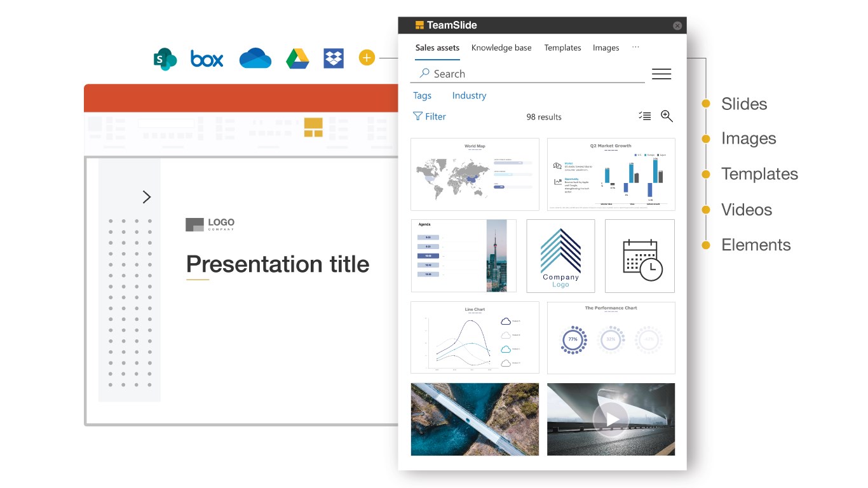The height and width of the screenshot is (488, 868).
Task: Show more tabs via ellipsis
Action: click(x=635, y=47)
